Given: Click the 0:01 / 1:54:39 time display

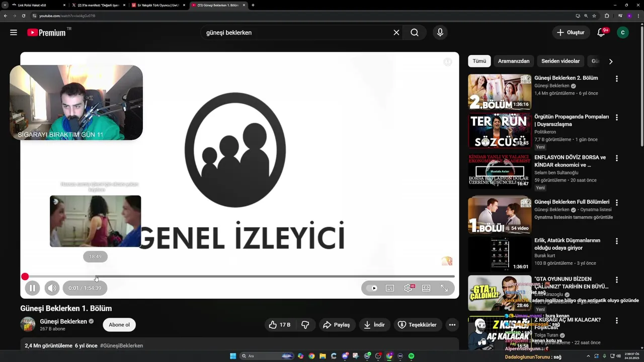Looking at the screenshot, I should pyautogui.click(x=85, y=288).
